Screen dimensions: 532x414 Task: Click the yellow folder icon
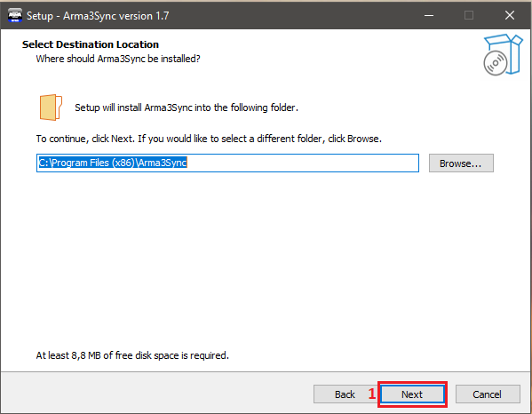(51, 107)
